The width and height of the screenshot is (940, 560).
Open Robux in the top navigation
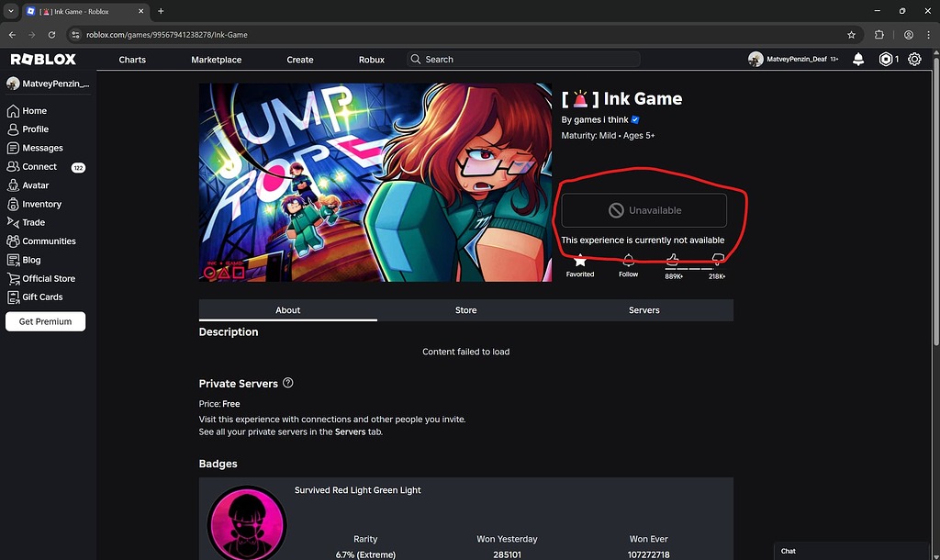coord(372,60)
